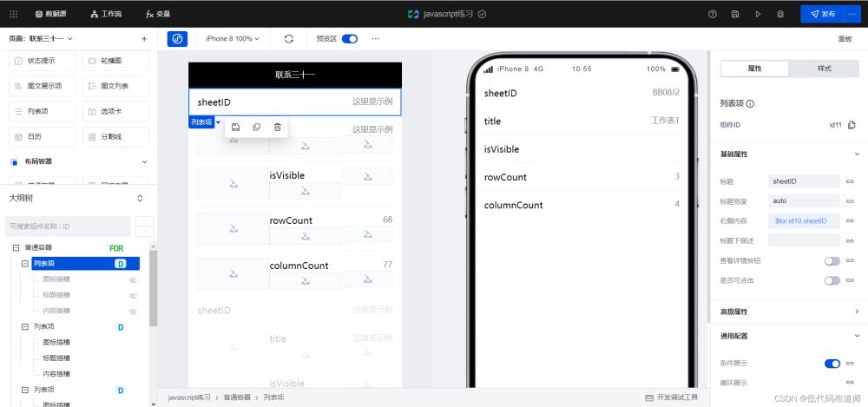868x407 pixels.
Task: Open the debug bug icon
Action: pos(780,14)
